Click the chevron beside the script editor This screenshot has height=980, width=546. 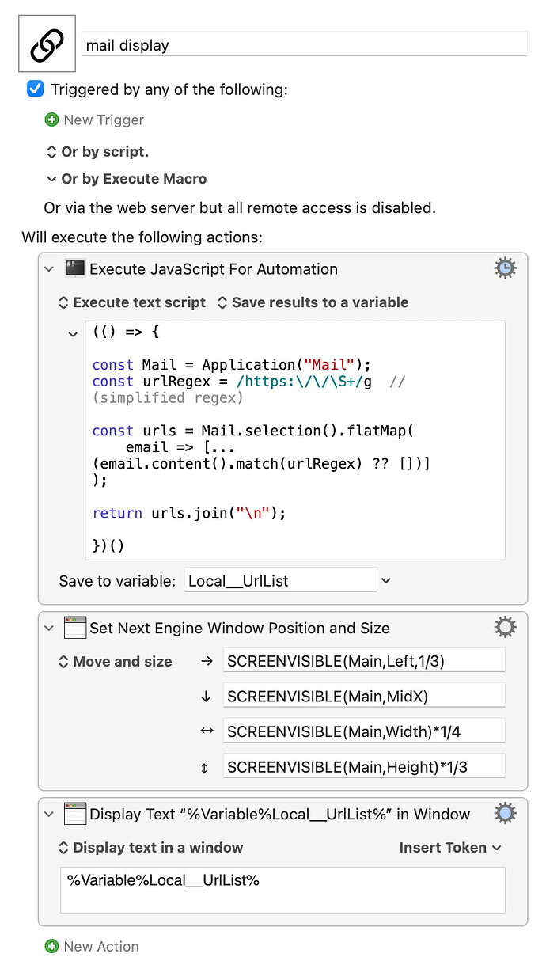coord(74,333)
